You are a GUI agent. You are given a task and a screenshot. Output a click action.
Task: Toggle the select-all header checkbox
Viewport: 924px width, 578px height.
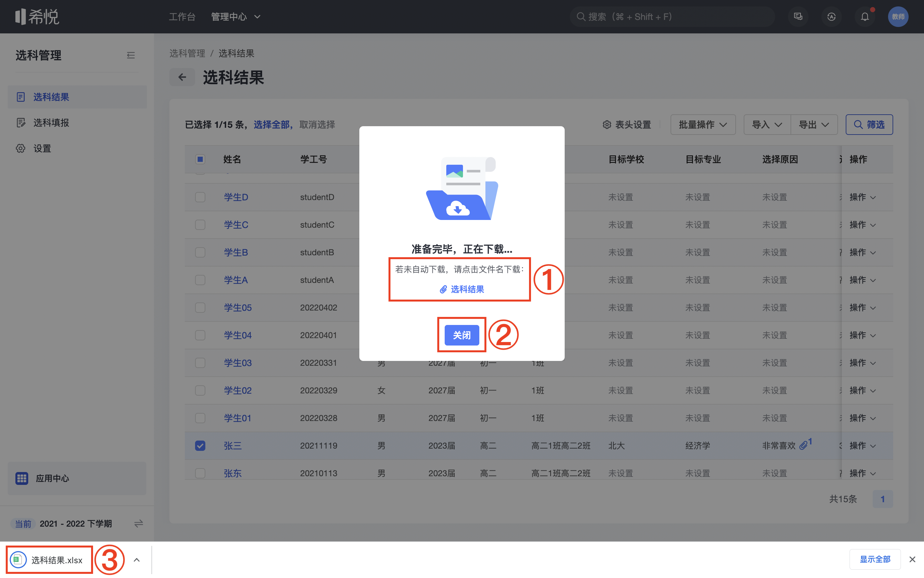[200, 159]
